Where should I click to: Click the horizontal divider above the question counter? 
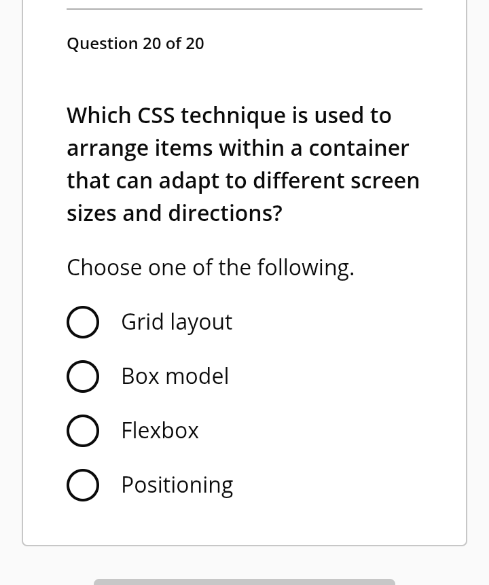tap(244, 9)
